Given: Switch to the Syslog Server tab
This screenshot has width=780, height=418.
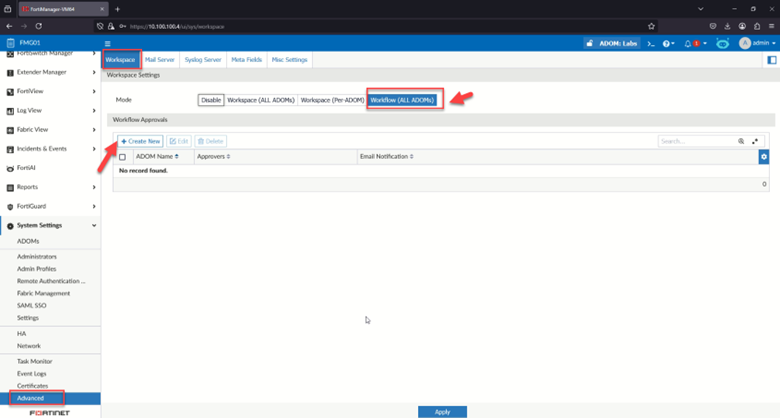Looking at the screenshot, I should pos(203,60).
